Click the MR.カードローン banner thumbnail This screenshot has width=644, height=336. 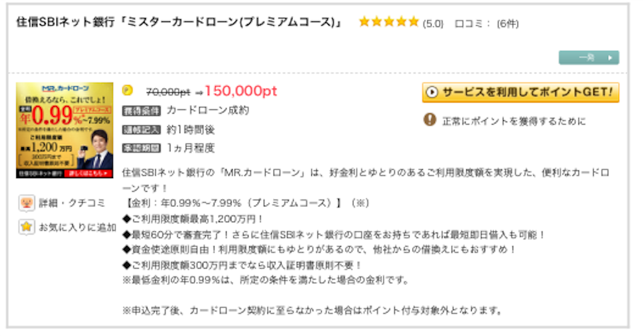[65, 130]
